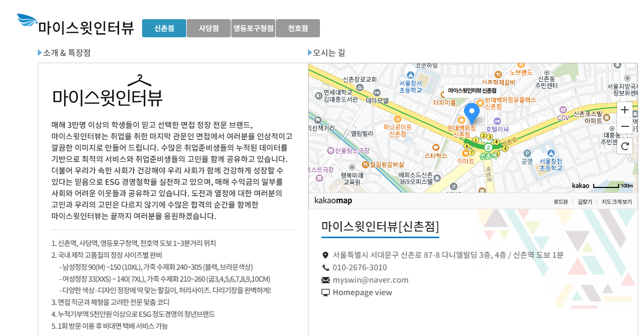Image resolution: width=644 pixels, height=335 pixels.
Task: Click the 남성정장 90(M) size line
Action: click(156, 267)
